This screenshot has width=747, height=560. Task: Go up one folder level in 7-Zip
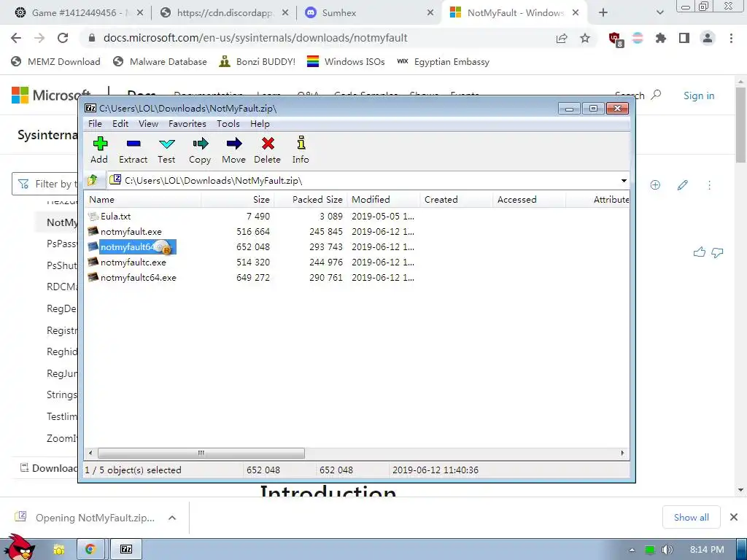[93, 180]
